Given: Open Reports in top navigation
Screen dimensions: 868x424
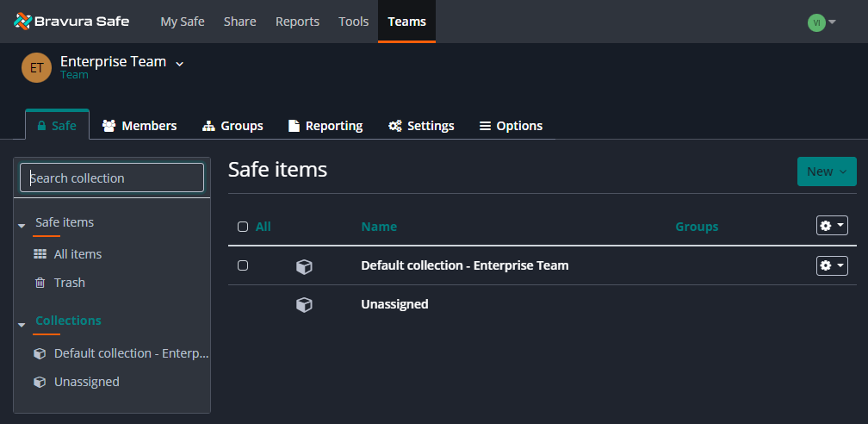Looking at the screenshot, I should [x=297, y=22].
